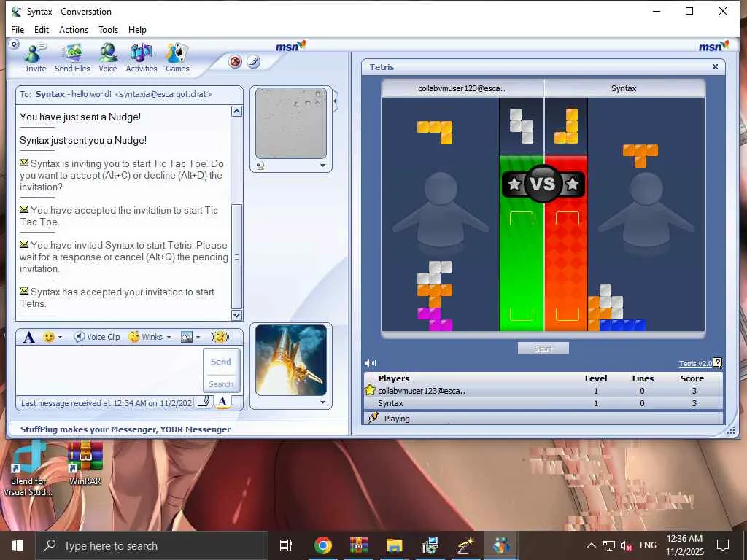Click the contact's gray display picture

[291, 122]
